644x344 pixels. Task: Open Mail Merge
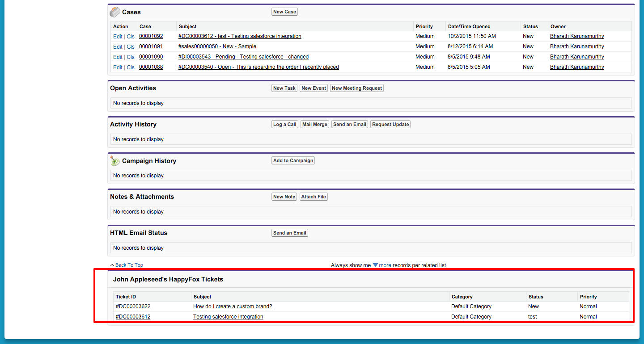315,124
